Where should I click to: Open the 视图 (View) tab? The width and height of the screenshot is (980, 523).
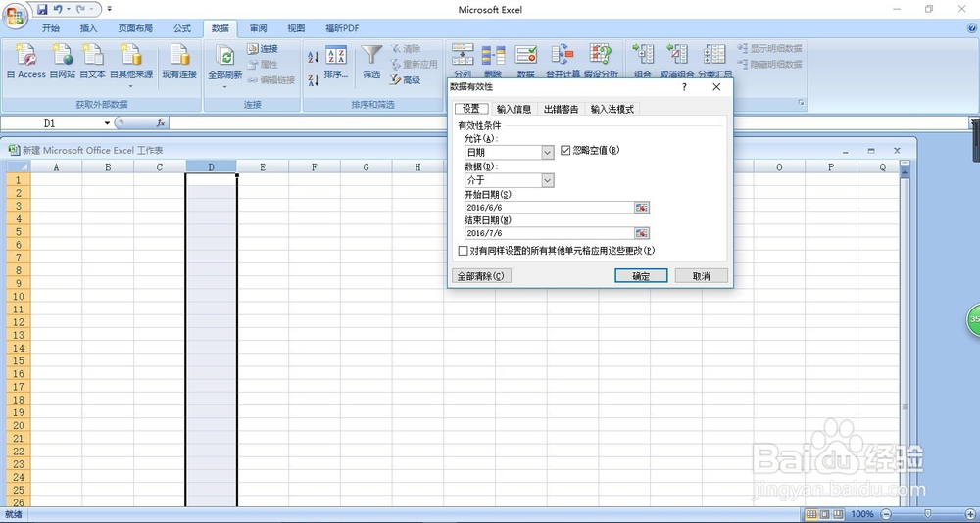click(x=296, y=28)
